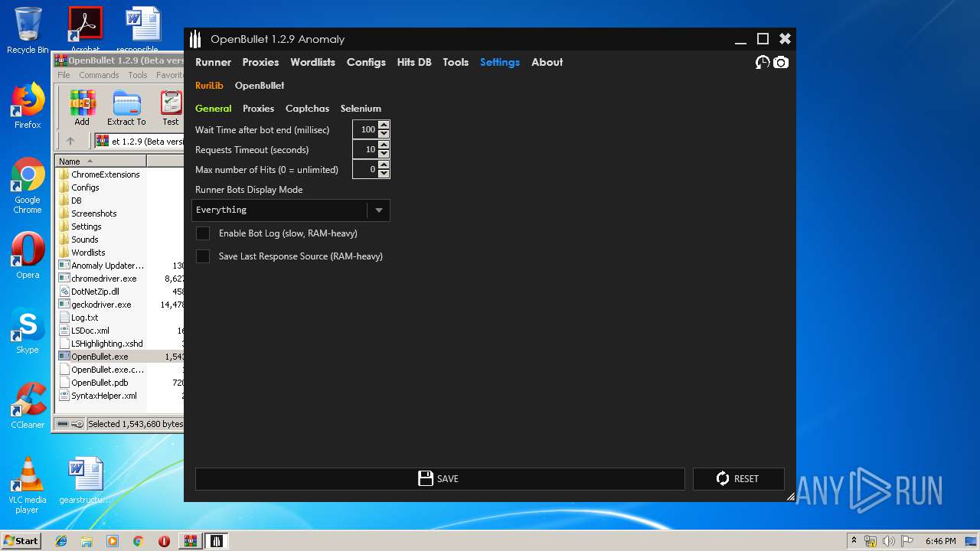
Task: Select the OpenBullet settings section
Action: tap(260, 86)
